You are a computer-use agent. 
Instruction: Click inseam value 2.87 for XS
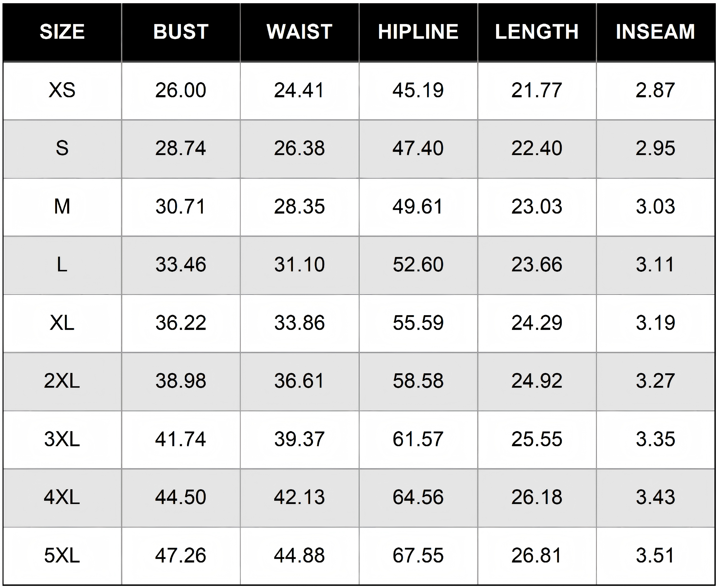point(655,90)
